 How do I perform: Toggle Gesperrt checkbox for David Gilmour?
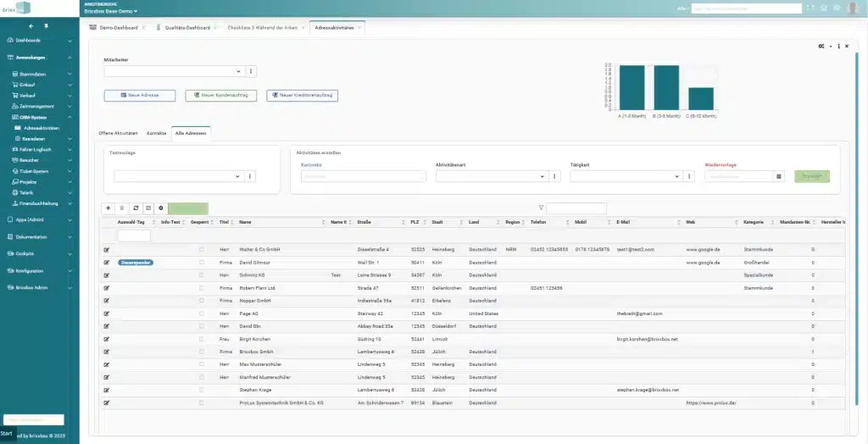202,263
